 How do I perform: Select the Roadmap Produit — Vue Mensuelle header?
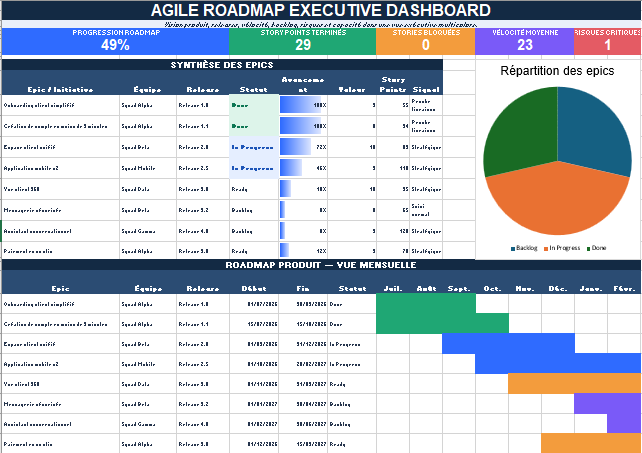[x=321, y=265]
